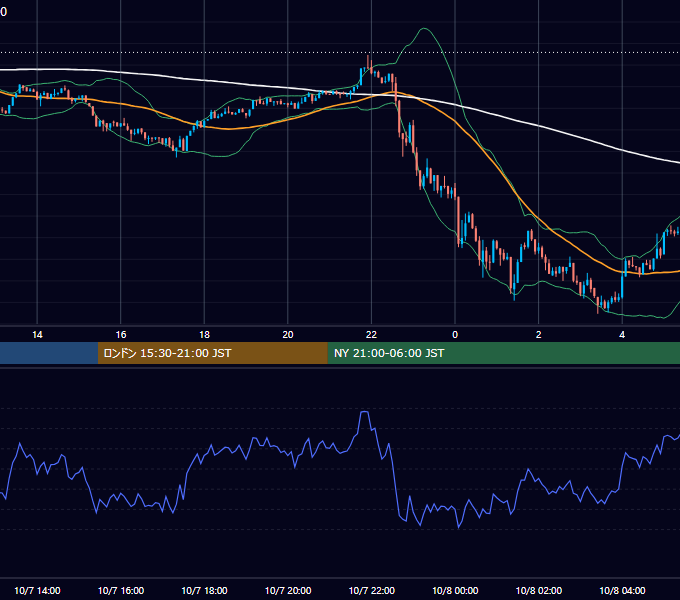
Task: Click the hour label 14 on time axis
Action: coord(37,335)
